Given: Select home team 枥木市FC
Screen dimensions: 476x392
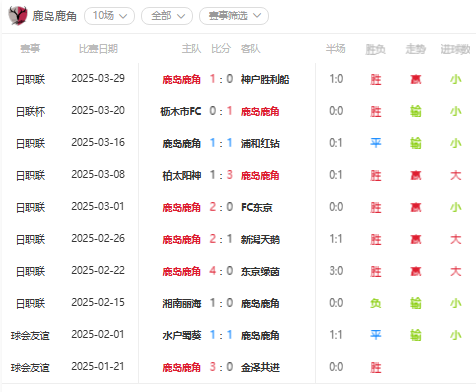Looking at the screenshot, I should (x=181, y=111).
